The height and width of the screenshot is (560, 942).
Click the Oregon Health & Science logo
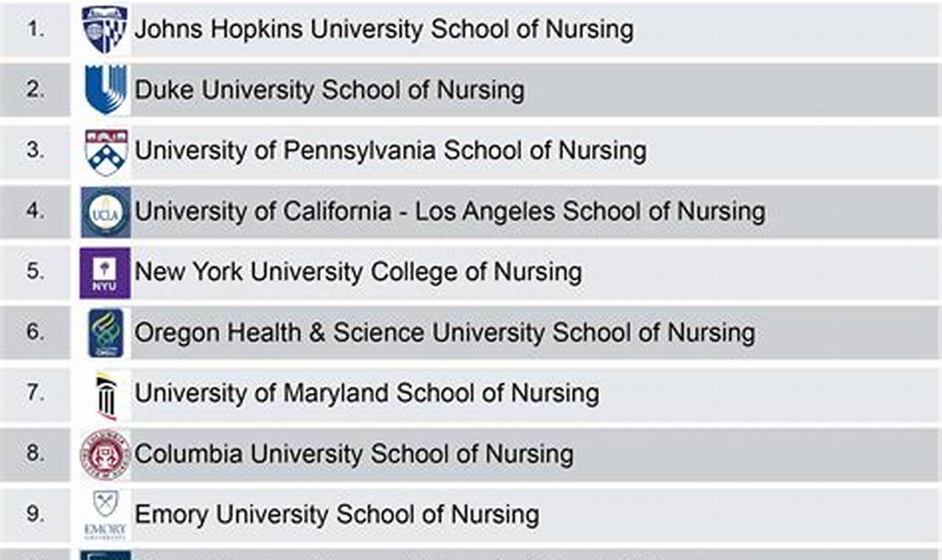coord(105,333)
